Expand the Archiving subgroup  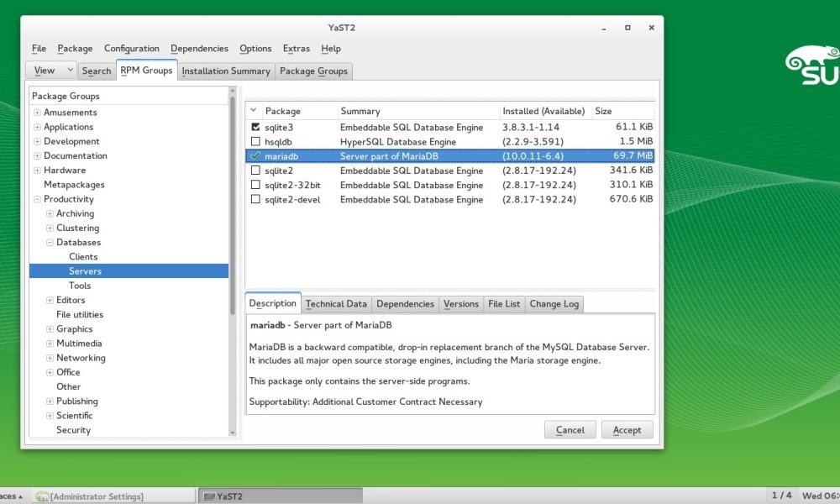click(50, 213)
